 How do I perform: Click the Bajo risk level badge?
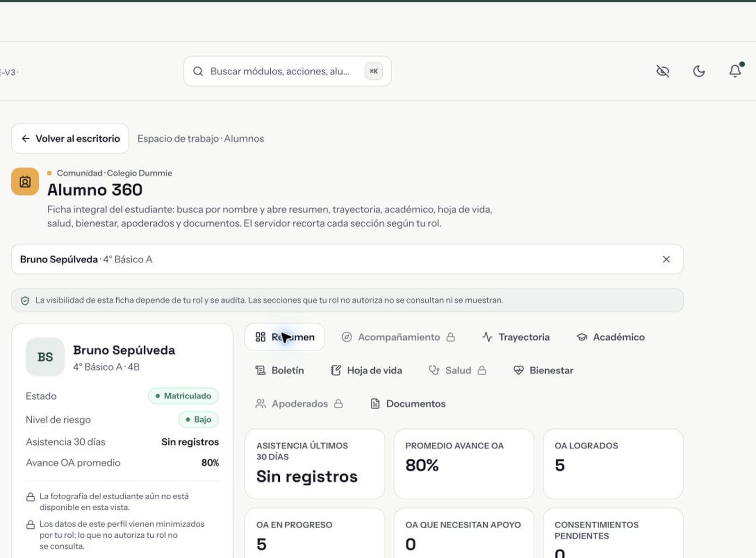point(198,420)
